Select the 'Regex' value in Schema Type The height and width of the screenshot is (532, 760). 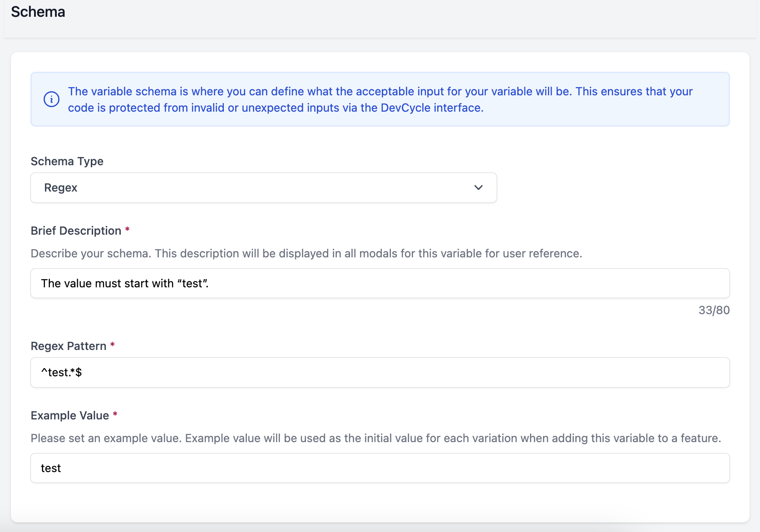[61, 187]
